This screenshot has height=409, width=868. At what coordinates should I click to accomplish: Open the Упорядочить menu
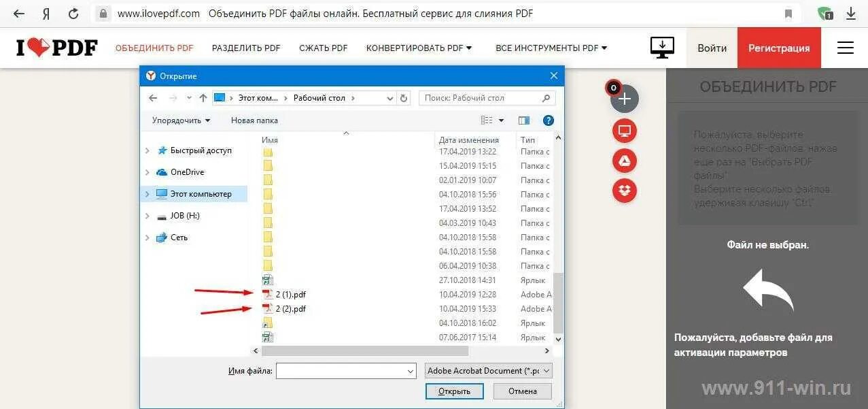click(x=181, y=120)
